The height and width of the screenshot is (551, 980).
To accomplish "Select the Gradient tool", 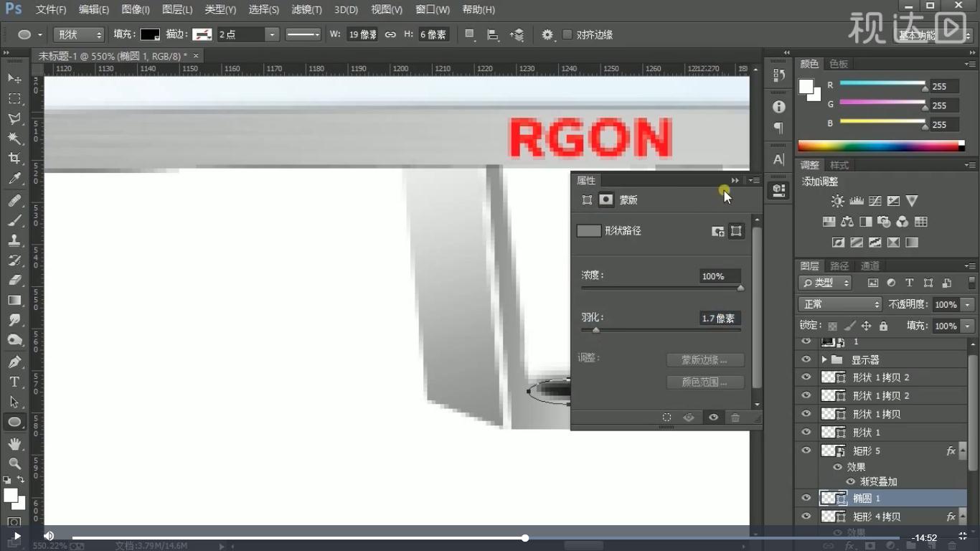I will click(14, 301).
